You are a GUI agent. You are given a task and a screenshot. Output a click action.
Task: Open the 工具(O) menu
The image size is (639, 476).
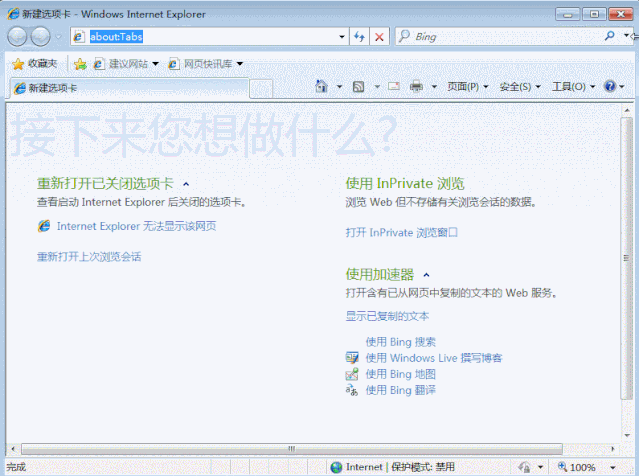coord(573,86)
